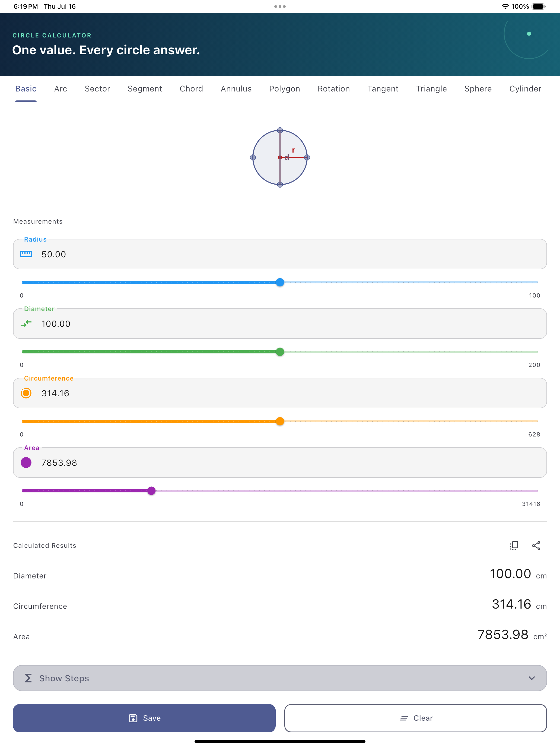Click the right handle of the circle diagram
Image resolution: width=560 pixels, height=747 pixels.
(307, 157)
